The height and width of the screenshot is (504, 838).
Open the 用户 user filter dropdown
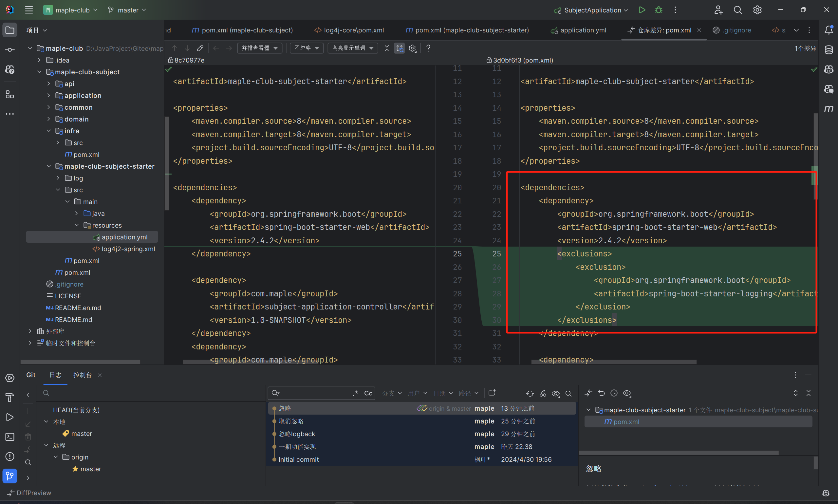pos(417,393)
